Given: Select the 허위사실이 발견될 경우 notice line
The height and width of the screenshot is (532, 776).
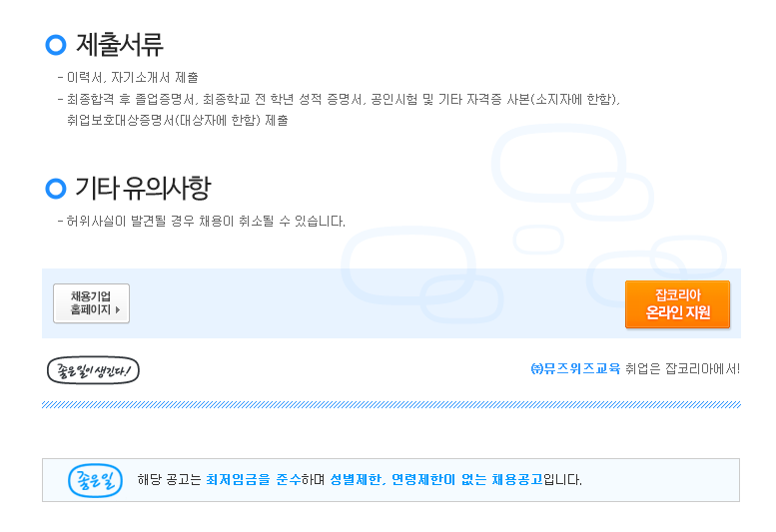Looking at the screenshot, I should click(202, 221).
